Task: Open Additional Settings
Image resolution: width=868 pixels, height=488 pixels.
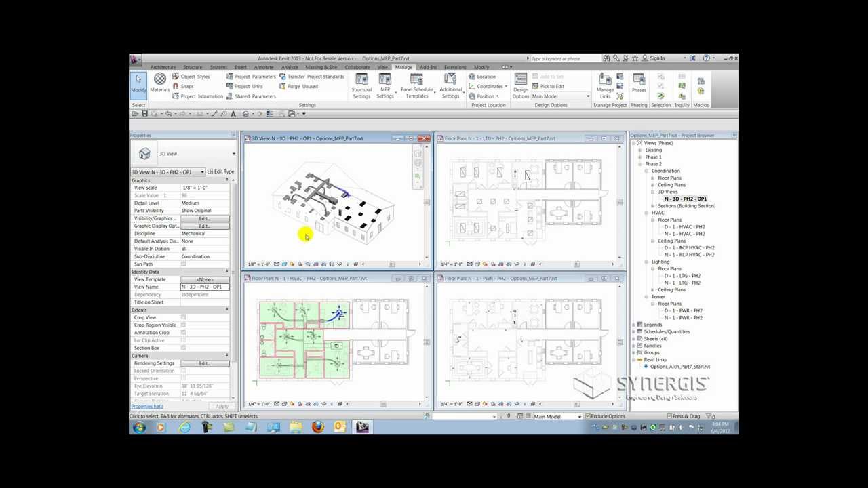Action: pos(450,85)
